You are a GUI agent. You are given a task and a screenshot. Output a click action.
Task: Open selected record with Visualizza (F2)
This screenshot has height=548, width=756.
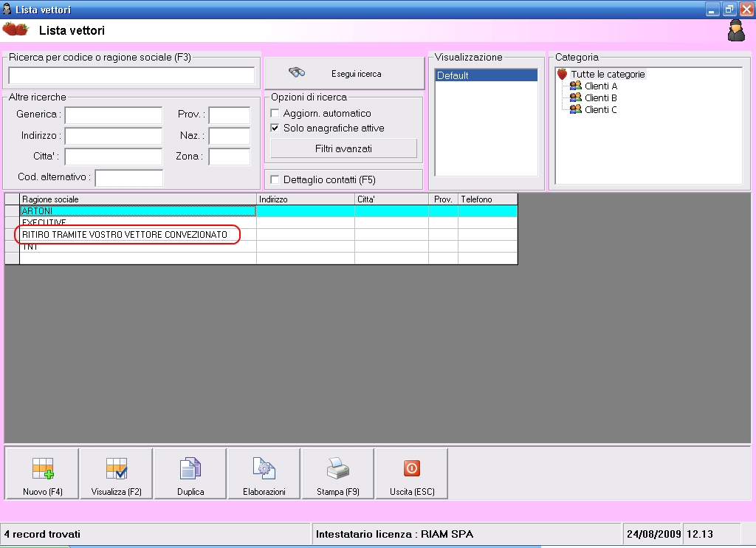click(x=116, y=473)
